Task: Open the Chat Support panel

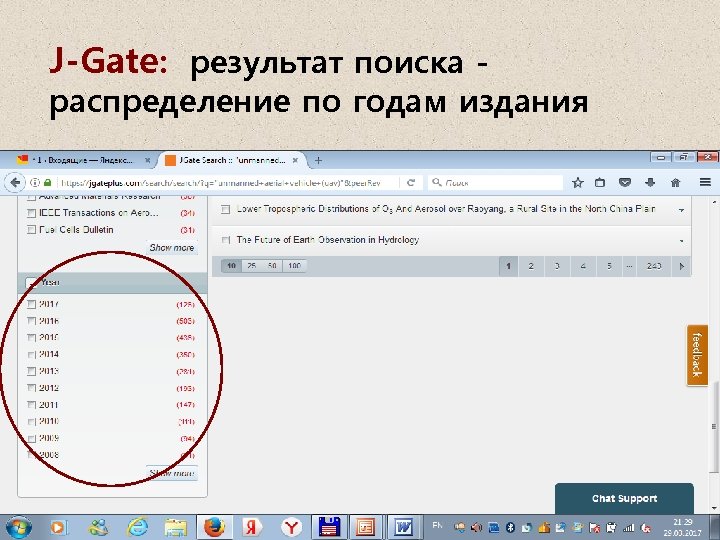Action: (x=624, y=498)
